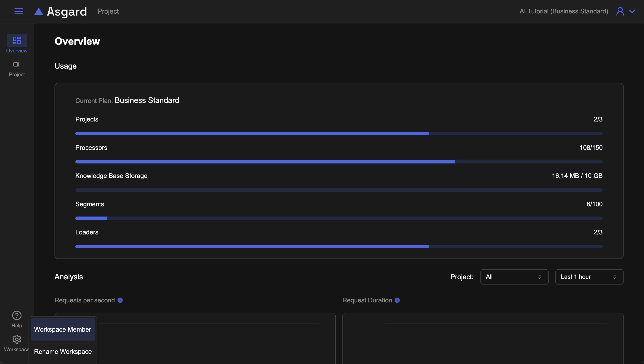Select Rename Workspace menu item

tap(63, 351)
